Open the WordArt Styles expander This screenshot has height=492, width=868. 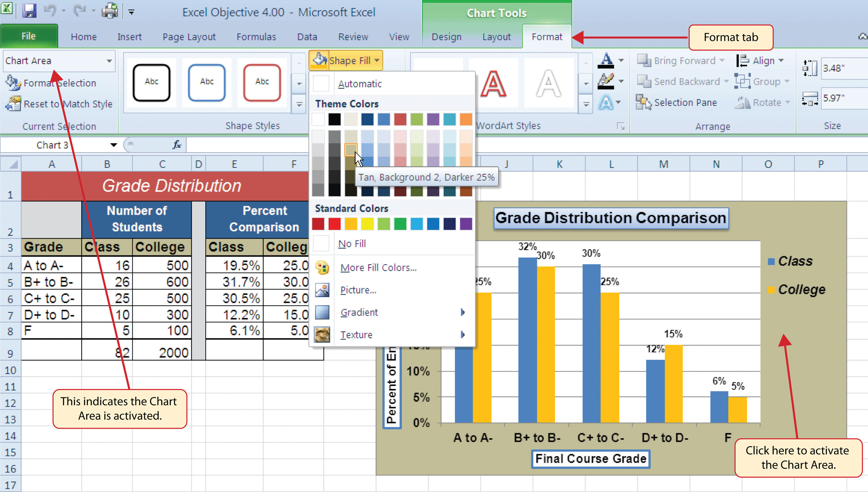621,126
